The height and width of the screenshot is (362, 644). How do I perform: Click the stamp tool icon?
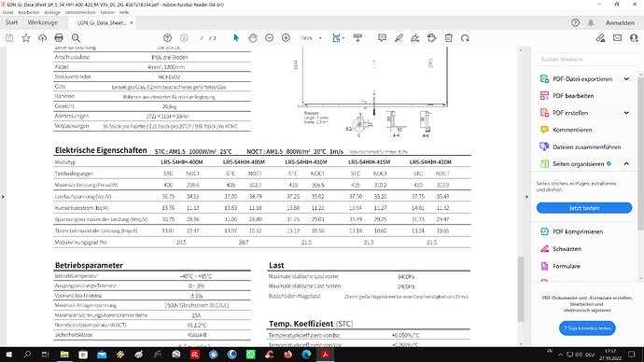pos(431,38)
